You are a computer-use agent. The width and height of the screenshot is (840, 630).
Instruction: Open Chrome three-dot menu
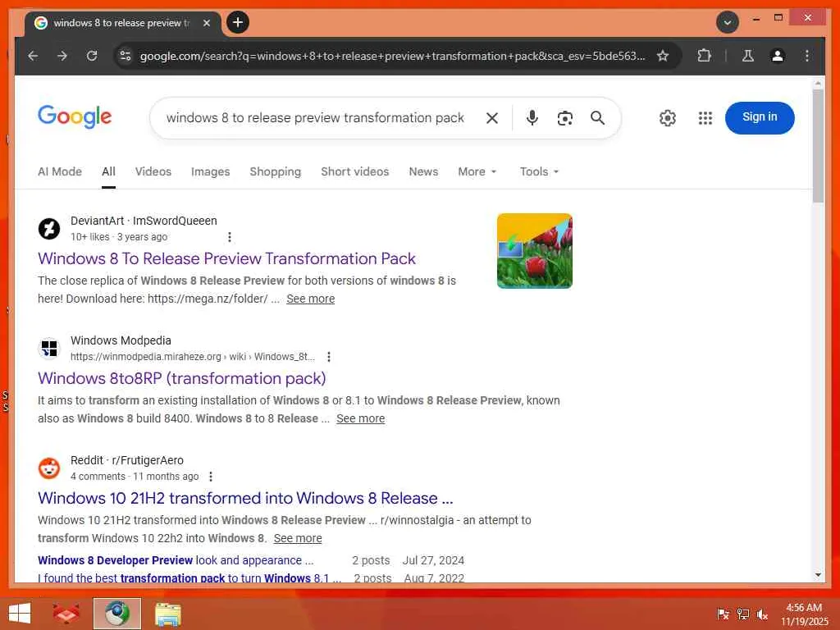click(807, 56)
